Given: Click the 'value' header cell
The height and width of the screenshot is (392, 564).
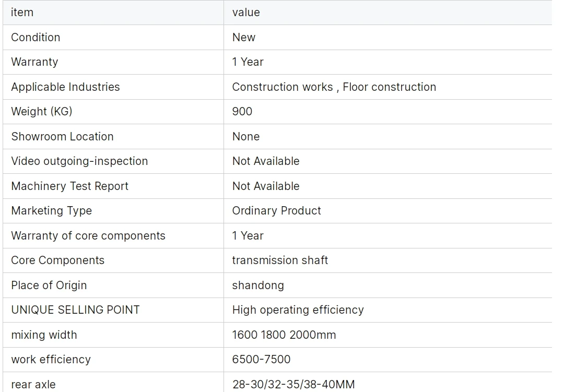Looking at the screenshot, I should [x=246, y=13].
